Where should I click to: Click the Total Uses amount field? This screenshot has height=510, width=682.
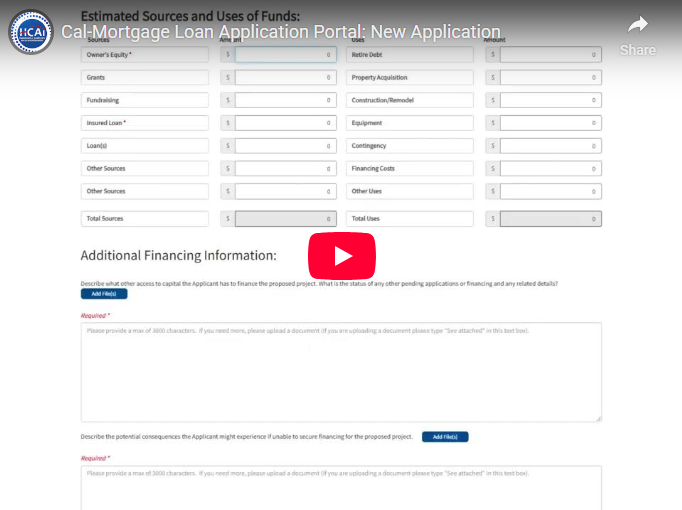pos(551,219)
